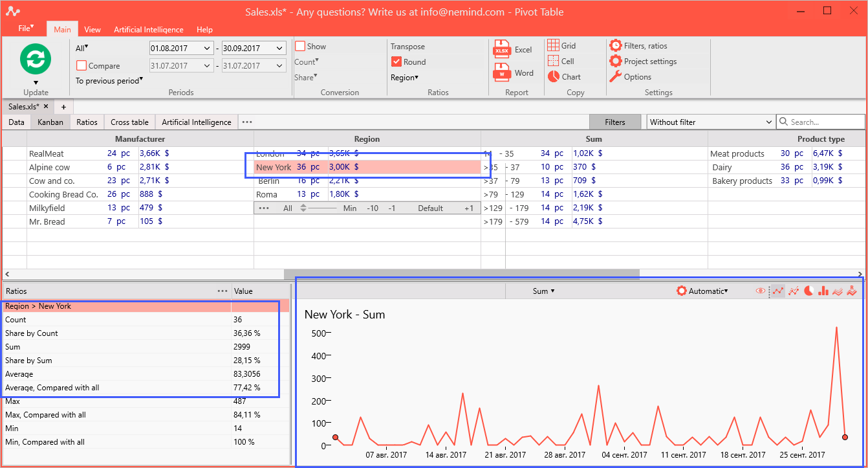Toggle chart visibility eye icon
This screenshot has height=468, width=868.
click(761, 291)
